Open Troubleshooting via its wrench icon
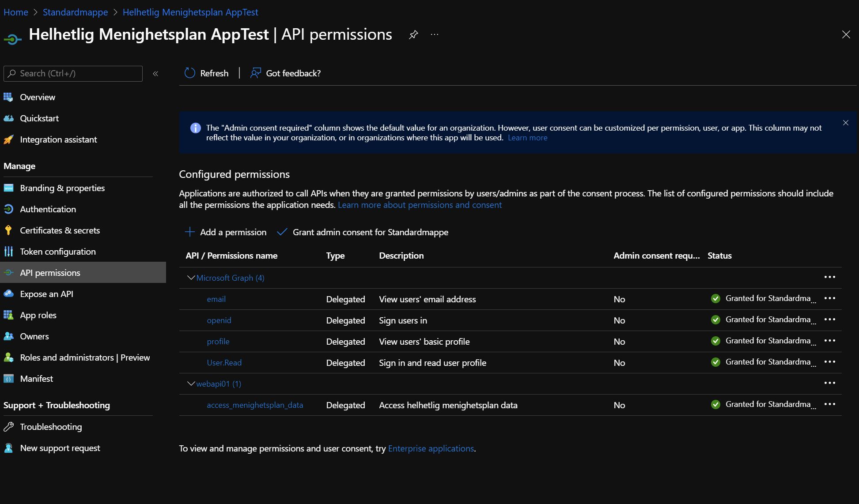859x504 pixels. coord(8,426)
